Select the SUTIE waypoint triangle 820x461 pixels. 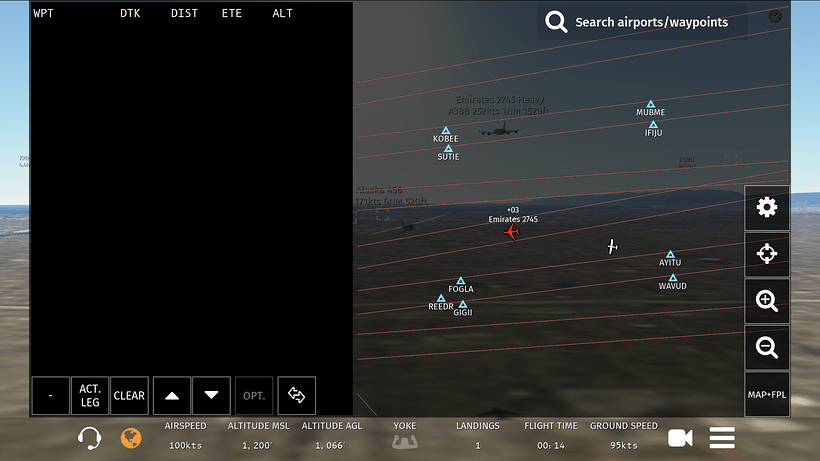[x=448, y=148]
